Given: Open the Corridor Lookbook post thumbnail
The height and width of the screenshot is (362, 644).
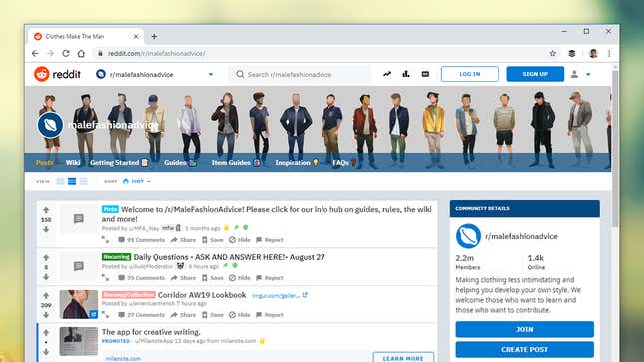Looking at the screenshot, I should point(79,304).
